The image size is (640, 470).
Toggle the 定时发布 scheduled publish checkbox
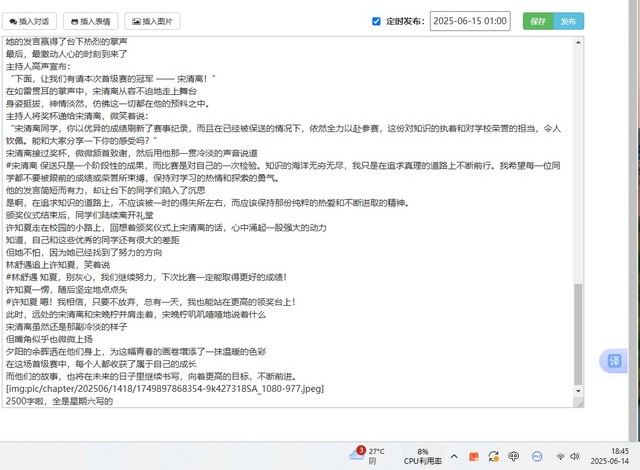click(x=376, y=21)
